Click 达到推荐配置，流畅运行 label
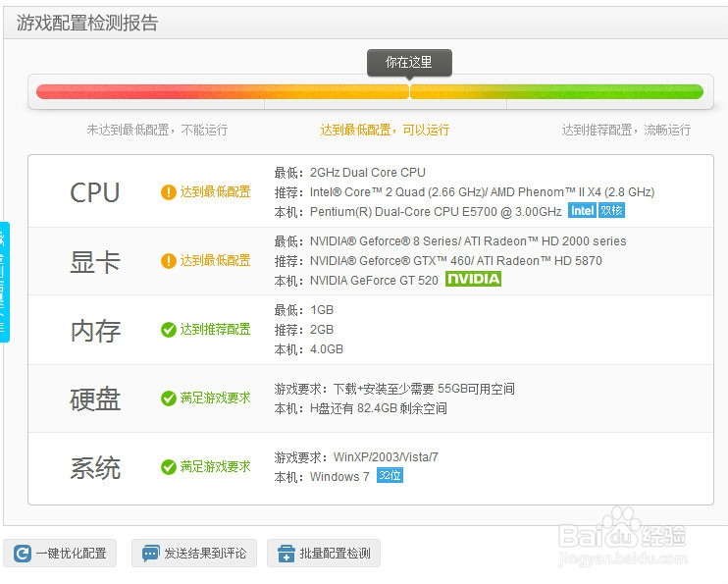 click(626, 130)
